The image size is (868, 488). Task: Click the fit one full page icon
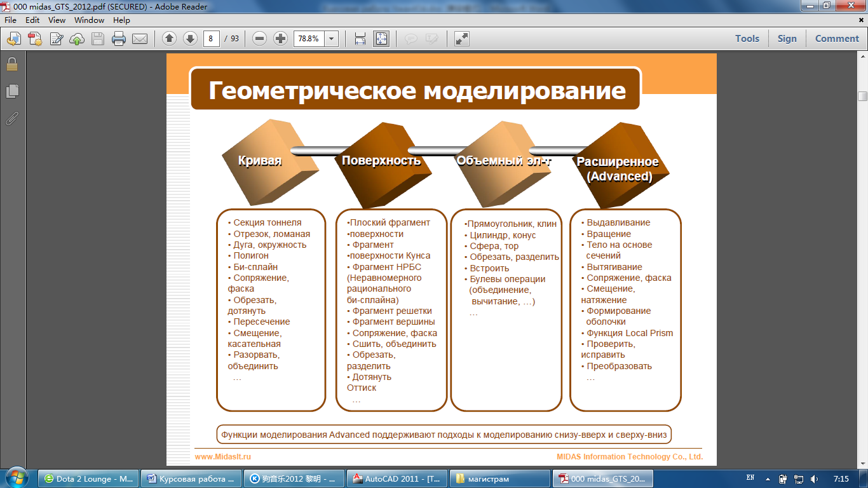[x=381, y=39]
